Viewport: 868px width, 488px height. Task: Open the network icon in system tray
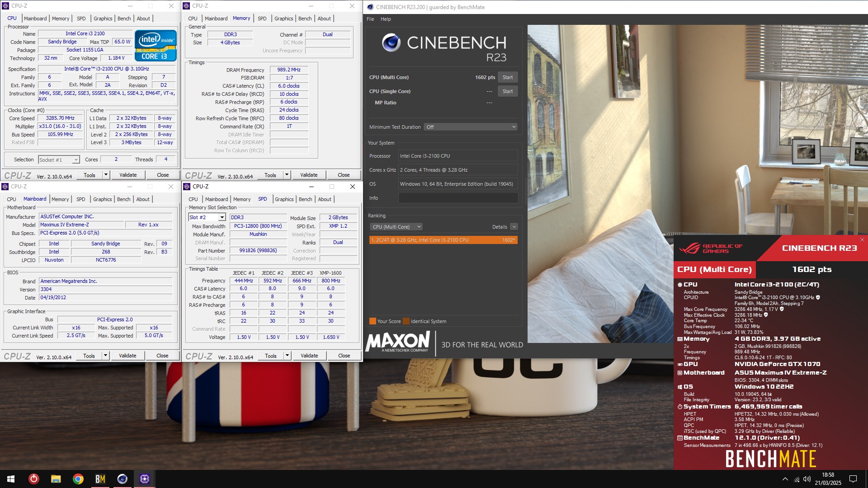[797, 479]
